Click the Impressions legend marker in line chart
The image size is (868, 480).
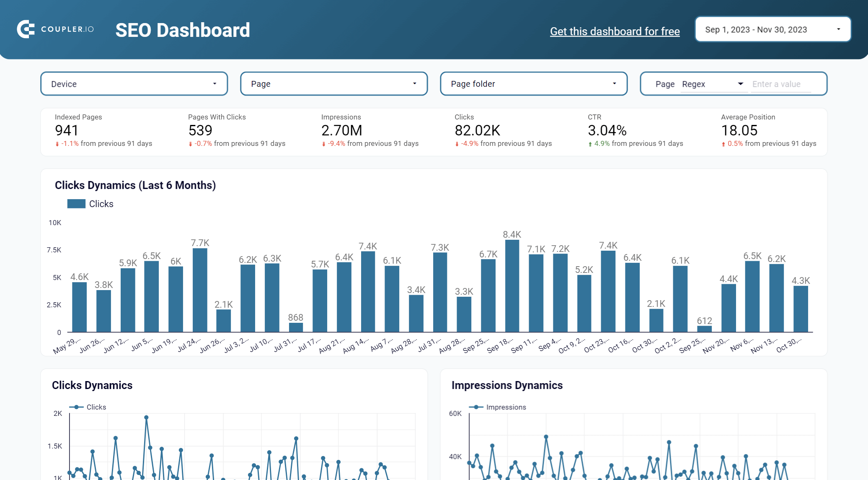coord(476,407)
